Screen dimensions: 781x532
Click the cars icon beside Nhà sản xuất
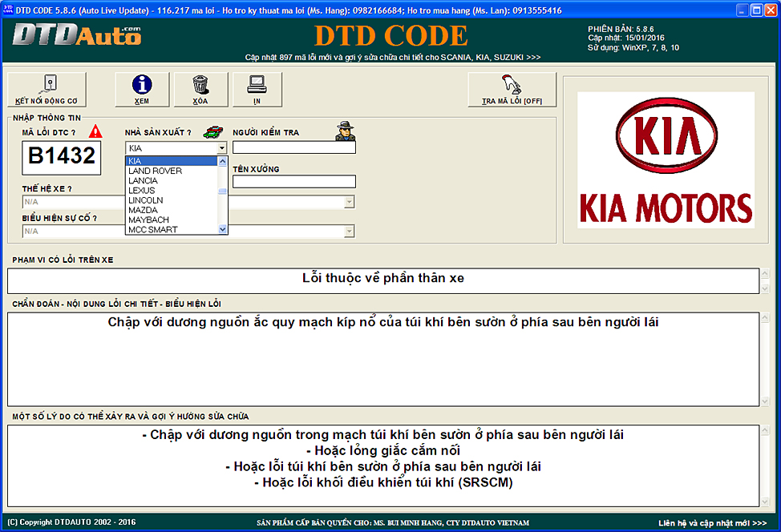pos(212,131)
